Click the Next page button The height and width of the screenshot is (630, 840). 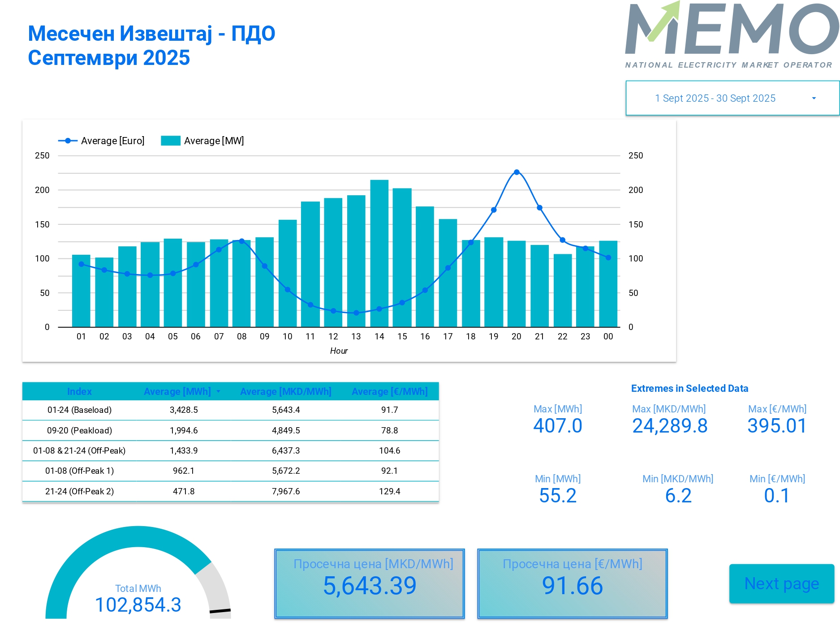781,583
